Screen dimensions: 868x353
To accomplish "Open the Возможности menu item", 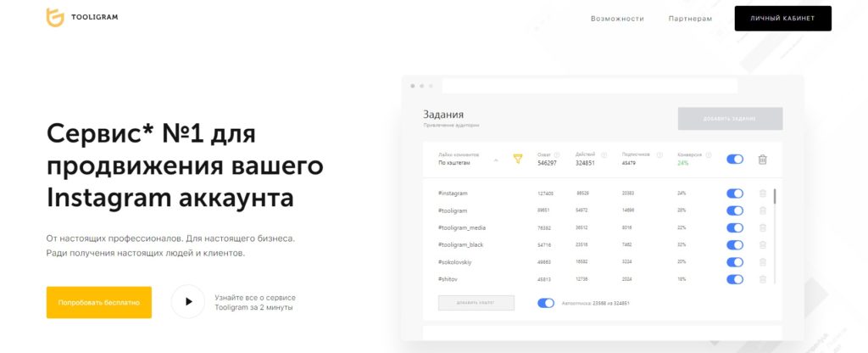I will pyautogui.click(x=617, y=19).
